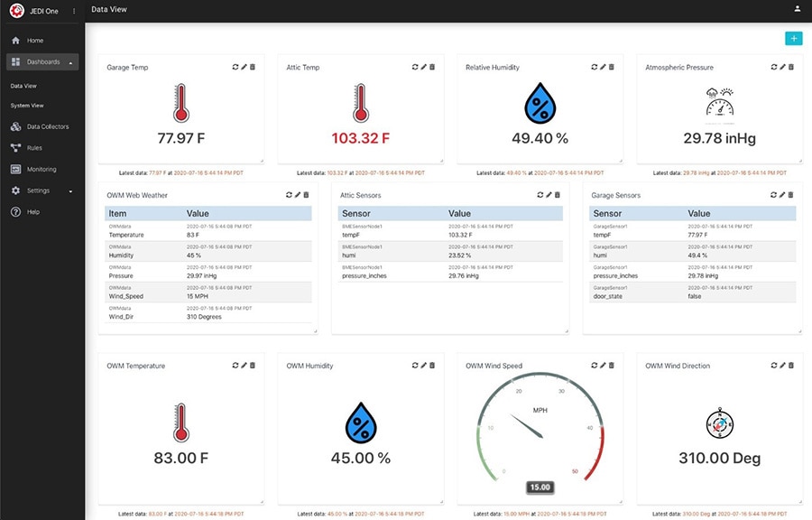Click the teal add-widget plus button
This screenshot has height=520, width=812.
click(793, 38)
